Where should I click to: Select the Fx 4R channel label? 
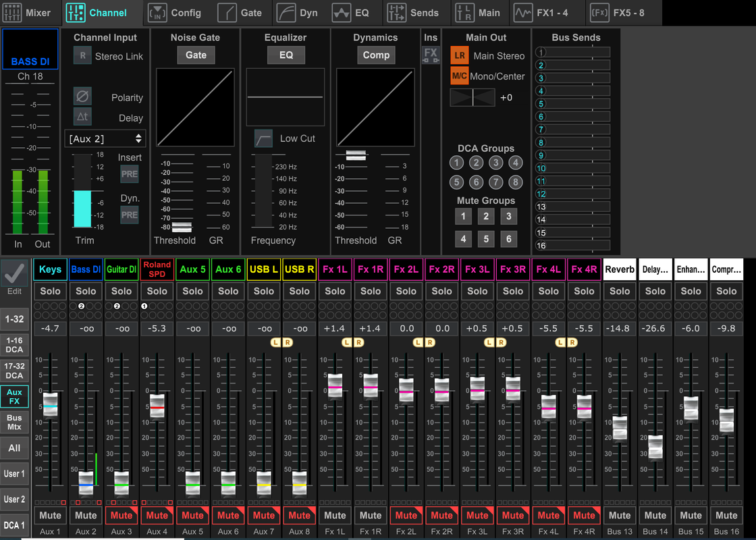(584, 269)
